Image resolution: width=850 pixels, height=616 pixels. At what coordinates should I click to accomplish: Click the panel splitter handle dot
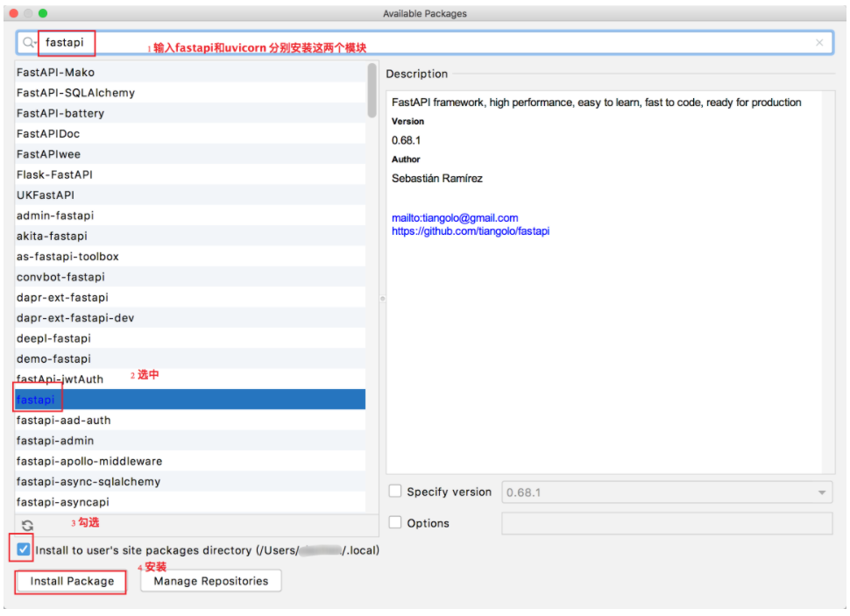(x=383, y=299)
